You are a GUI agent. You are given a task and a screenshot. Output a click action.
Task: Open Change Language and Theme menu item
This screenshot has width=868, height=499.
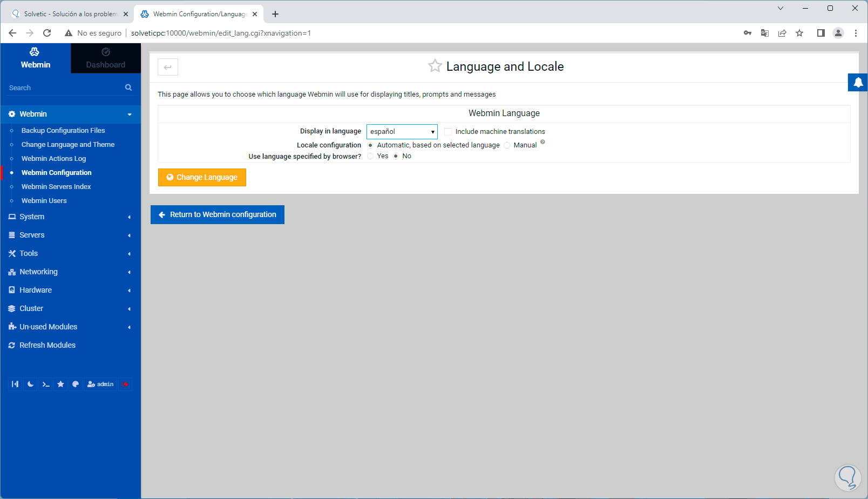68,145
